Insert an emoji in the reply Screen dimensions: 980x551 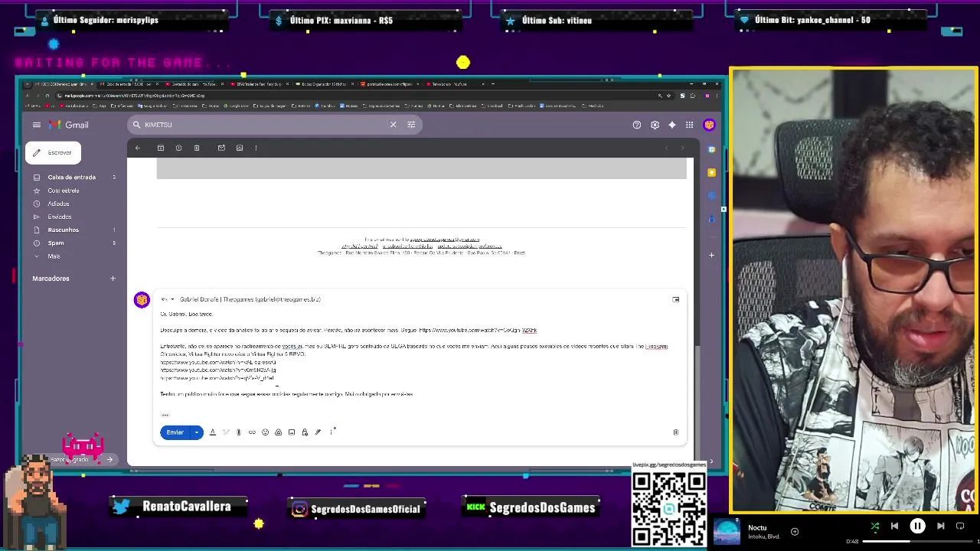click(x=265, y=432)
